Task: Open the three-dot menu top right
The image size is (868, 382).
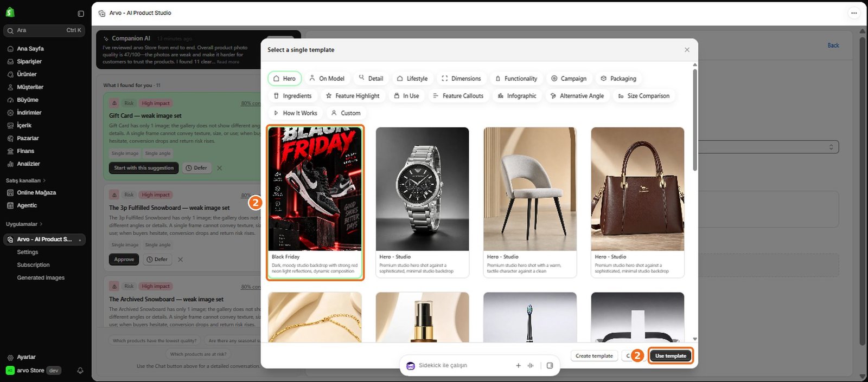Action: (x=854, y=13)
